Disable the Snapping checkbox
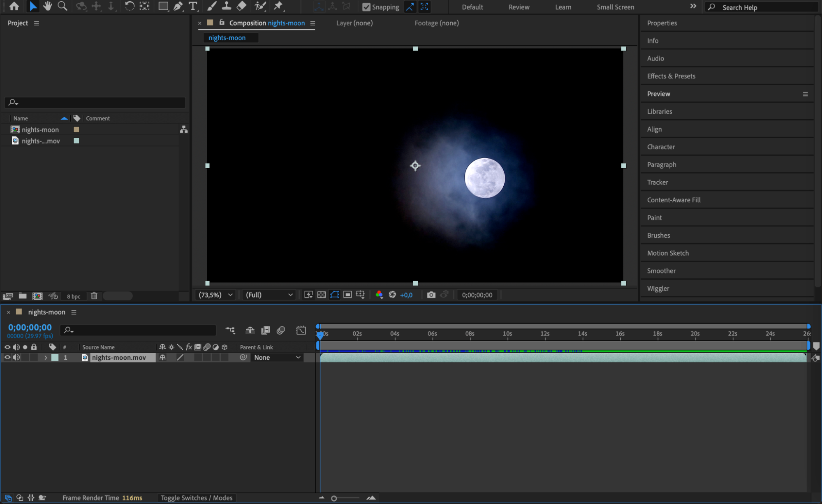822x504 pixels. click(x=366, y=7)
